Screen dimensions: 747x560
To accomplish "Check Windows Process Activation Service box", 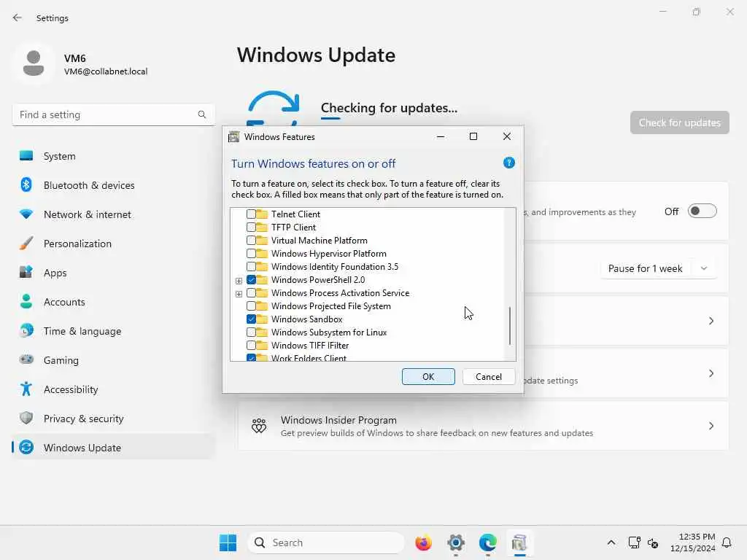I will tap(251, 293).
